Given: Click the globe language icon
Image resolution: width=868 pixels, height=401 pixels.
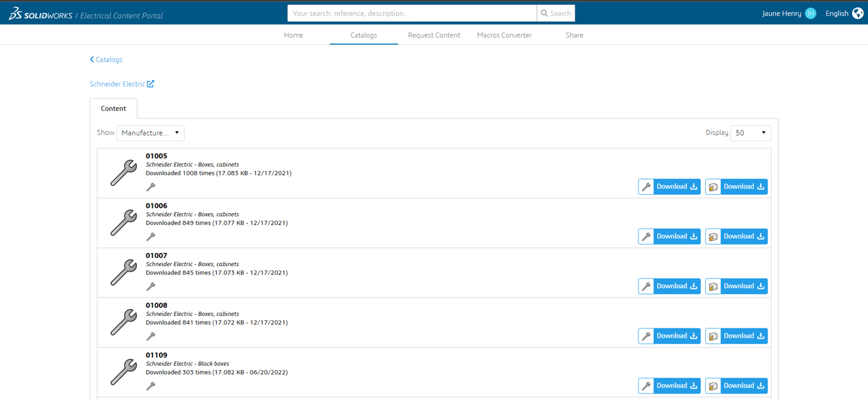Looking at the screenshot, I should (x=857, y=13).
